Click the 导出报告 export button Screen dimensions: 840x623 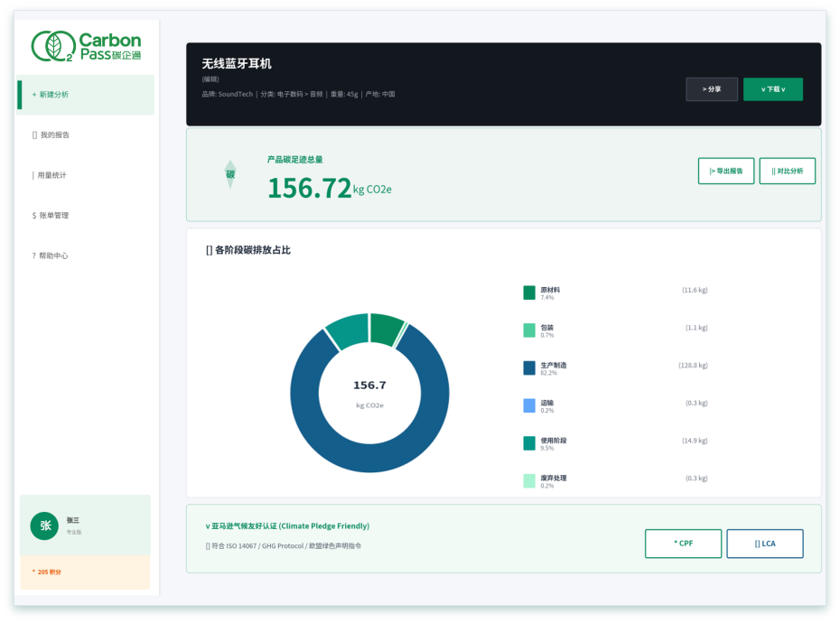point(726,171)
